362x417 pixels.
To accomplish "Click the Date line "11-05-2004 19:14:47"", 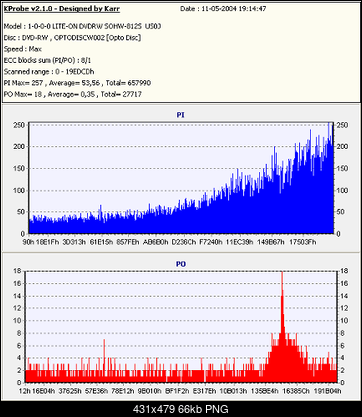I will [x=223, y=9].
